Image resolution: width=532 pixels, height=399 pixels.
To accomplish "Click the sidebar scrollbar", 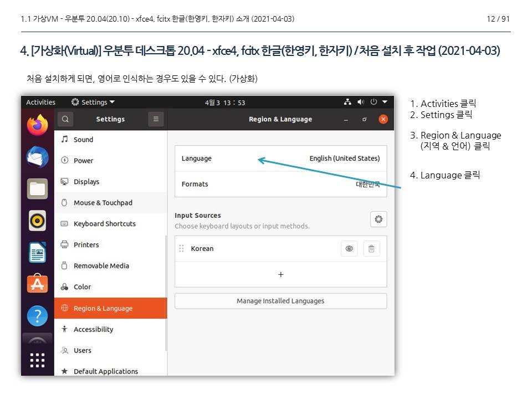I will (x=166, y=294).
